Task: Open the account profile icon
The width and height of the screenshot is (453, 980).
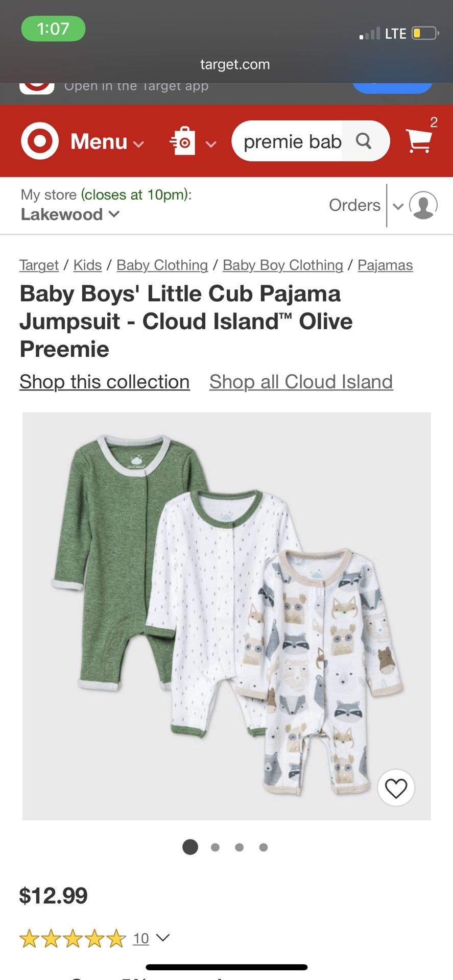Action: tap(423, 205)
